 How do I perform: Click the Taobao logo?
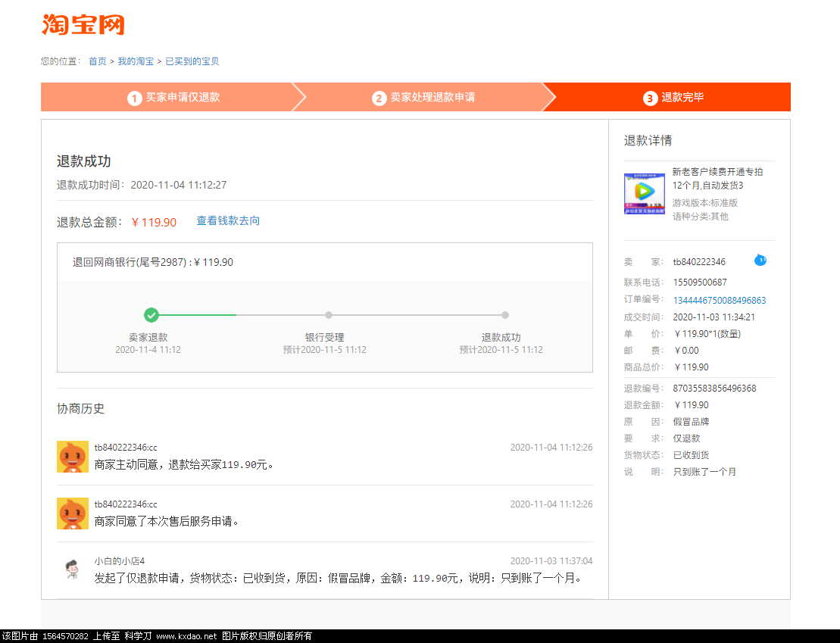tap(83, 25)
